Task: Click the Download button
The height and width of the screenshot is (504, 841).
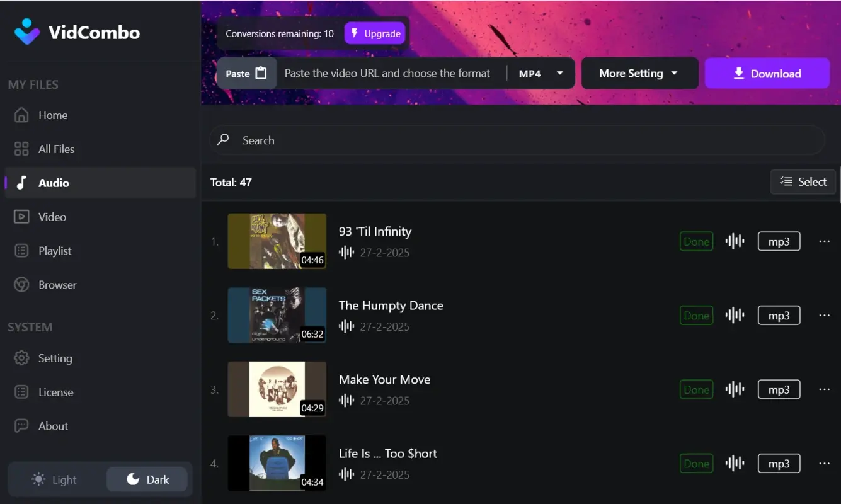Action: 767,73
